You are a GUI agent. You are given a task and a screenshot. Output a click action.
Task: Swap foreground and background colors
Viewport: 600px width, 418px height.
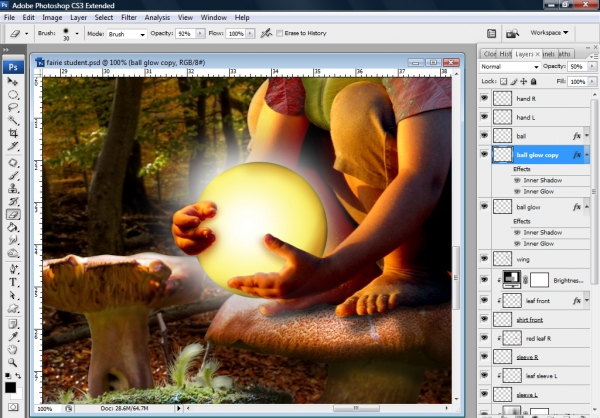click(x=18, y=376)
